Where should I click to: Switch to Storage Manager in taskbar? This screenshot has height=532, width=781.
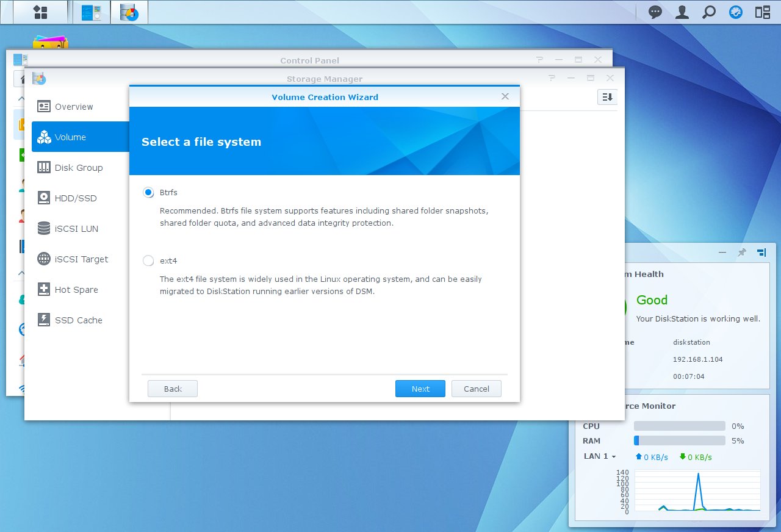129,12
